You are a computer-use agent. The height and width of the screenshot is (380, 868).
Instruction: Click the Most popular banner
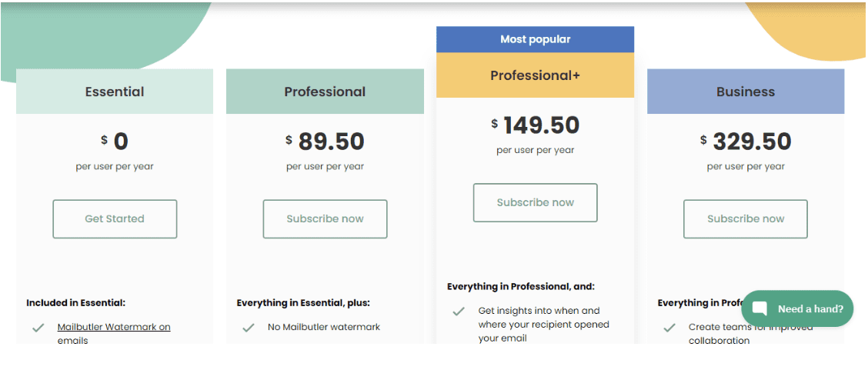click(536, 39)
